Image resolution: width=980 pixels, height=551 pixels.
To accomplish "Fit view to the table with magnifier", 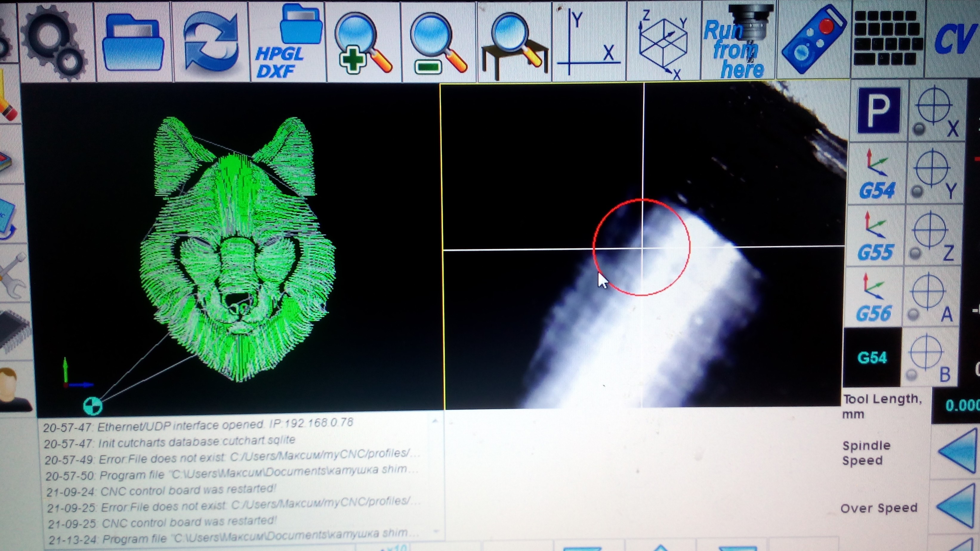I will click(x=514, y=43).
